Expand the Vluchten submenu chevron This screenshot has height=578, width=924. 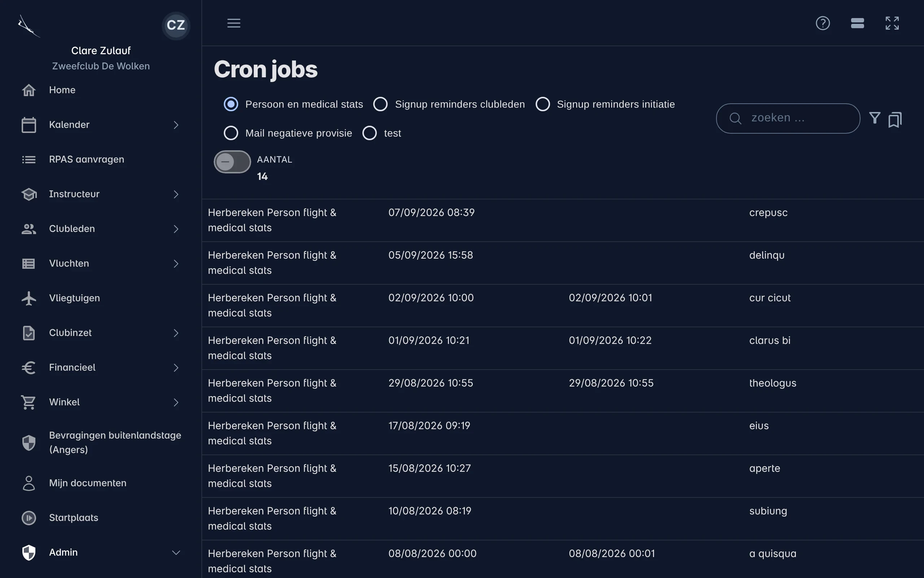tap(176, 264)
